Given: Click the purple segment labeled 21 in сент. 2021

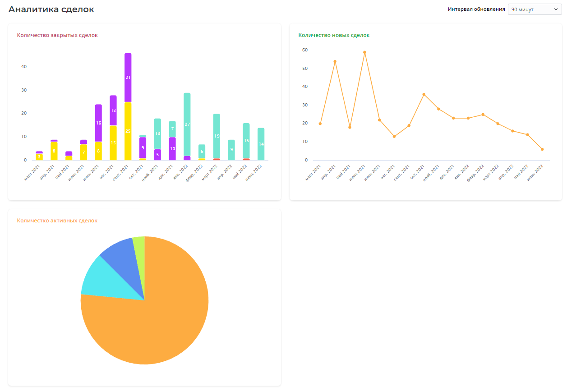Looking at the screenshot, I should coord(128,78).
